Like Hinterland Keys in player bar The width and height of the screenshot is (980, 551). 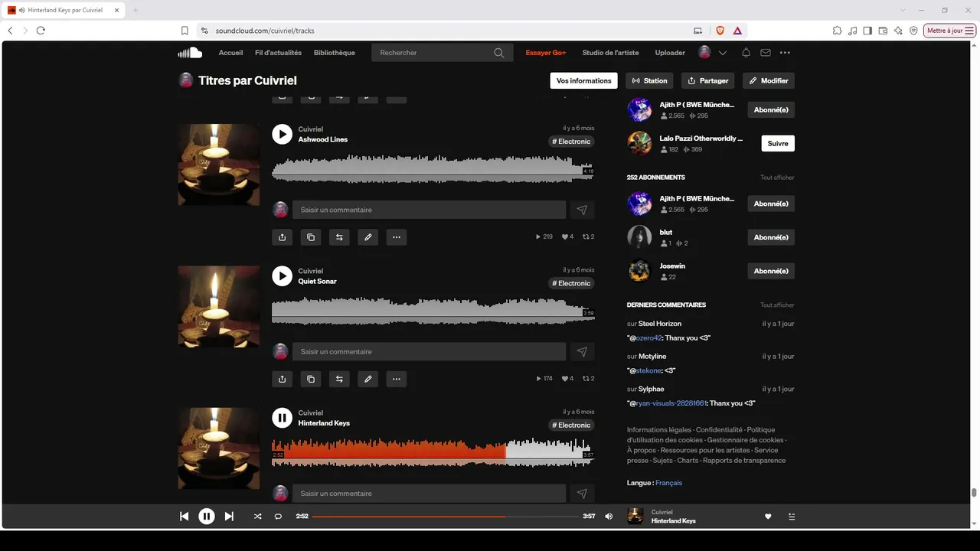click(768, 517)
